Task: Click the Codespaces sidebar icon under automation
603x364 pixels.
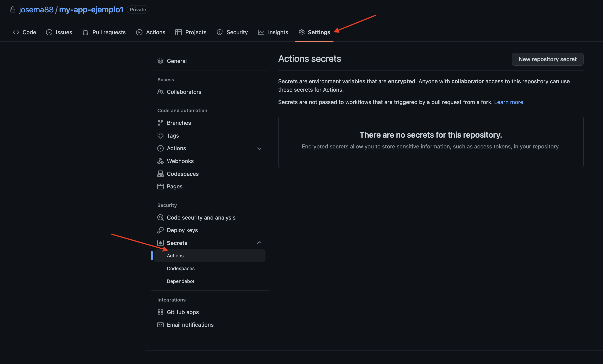Action: tap(160, 174)
